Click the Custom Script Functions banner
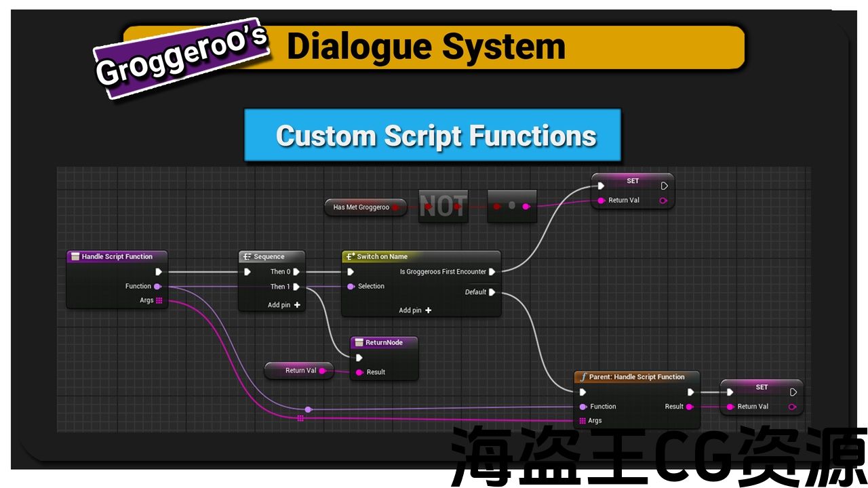This screenshot has height=488, width=868. (x=433, y=136)
